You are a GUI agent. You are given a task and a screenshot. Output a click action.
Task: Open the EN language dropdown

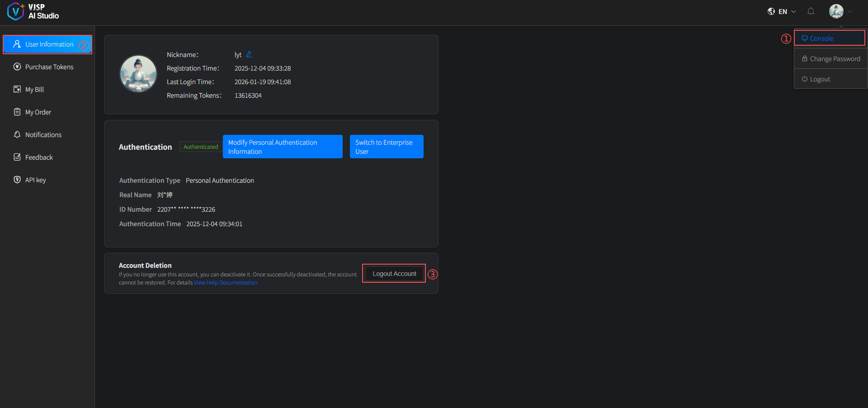point(784,11)
